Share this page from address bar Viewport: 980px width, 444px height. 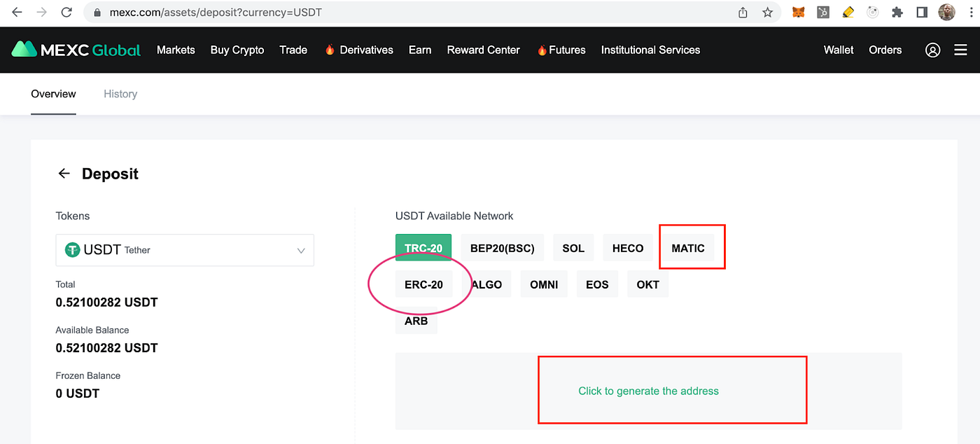click(743, 13)
